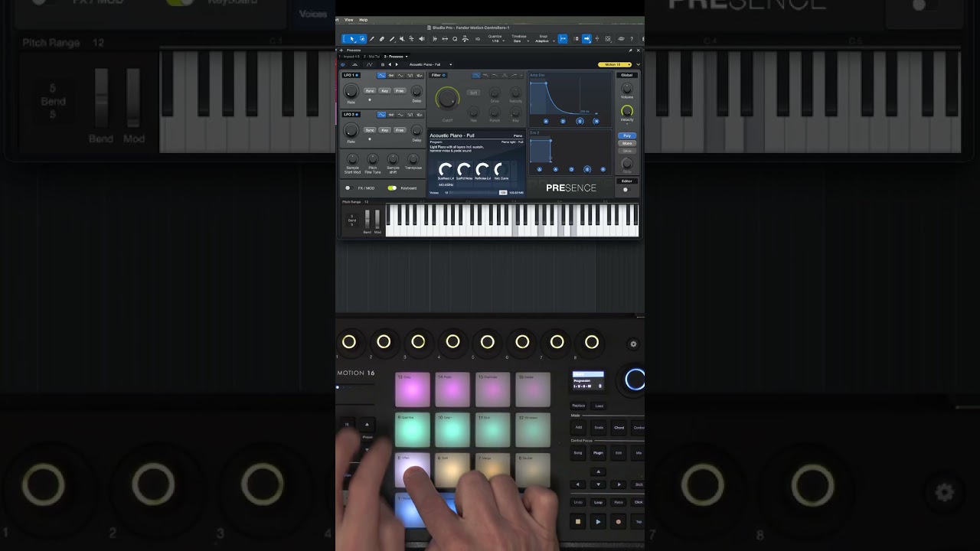This screenshot has height=551, width=980.
Task: Click the Soft button in the Filter section
Action: coord(474,92)
